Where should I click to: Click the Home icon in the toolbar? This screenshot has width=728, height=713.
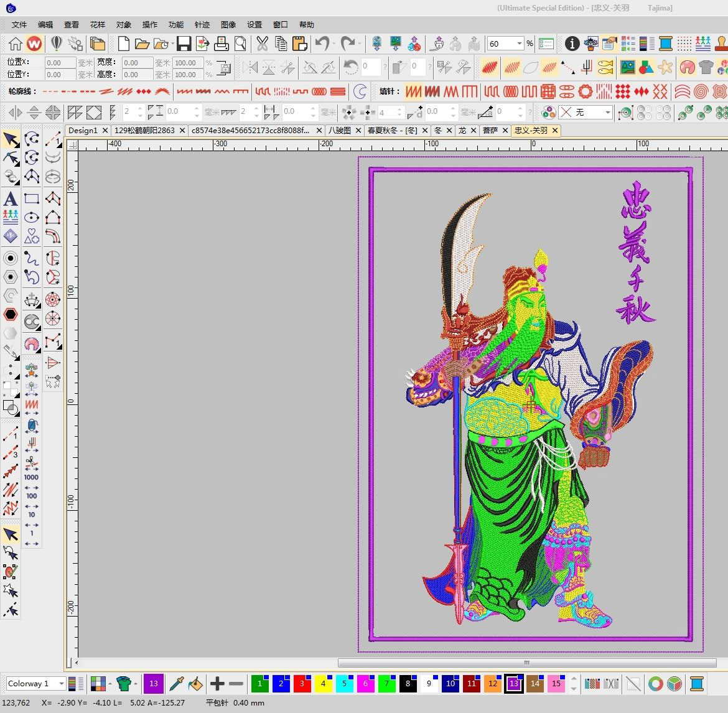point(16,44)
